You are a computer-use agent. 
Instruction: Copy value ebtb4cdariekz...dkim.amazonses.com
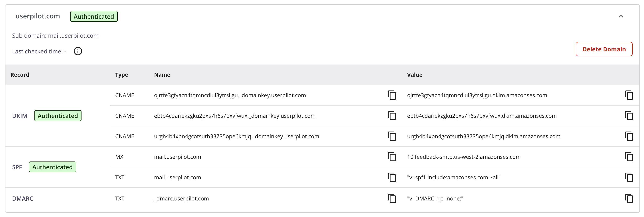coord(629,116)
